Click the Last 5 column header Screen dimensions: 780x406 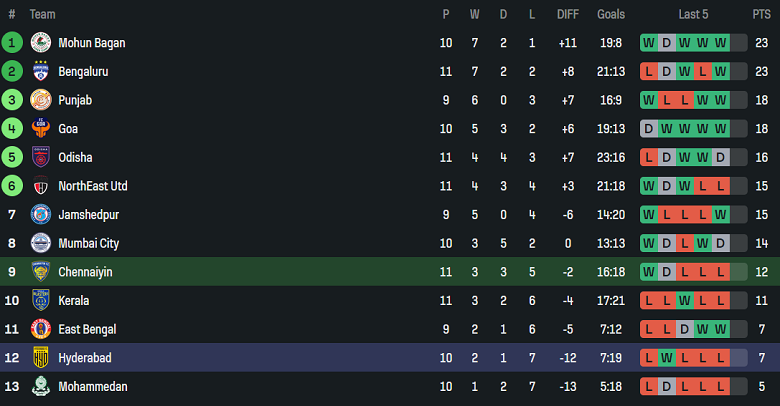point(694,14)
